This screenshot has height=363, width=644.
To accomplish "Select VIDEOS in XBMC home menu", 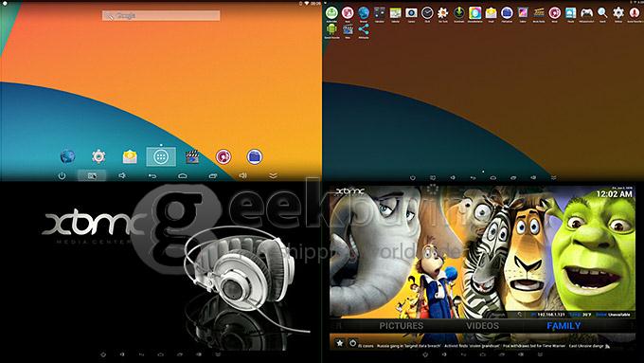I will pos(483,326).
